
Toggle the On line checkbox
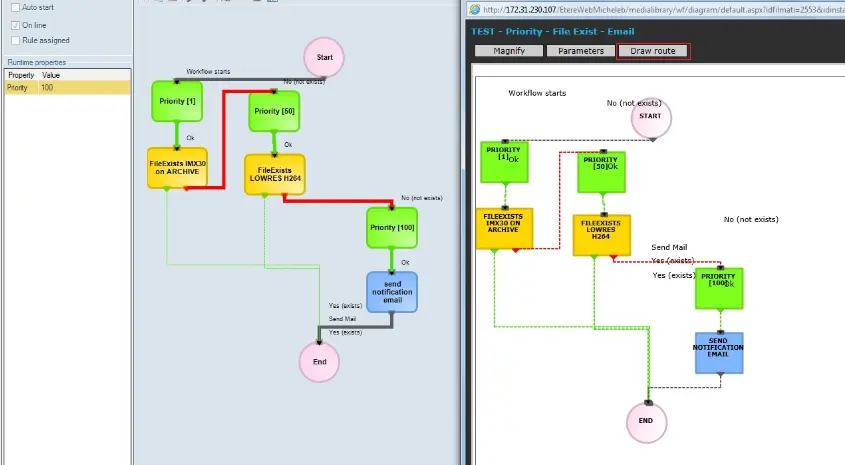(x=14, y=24)
